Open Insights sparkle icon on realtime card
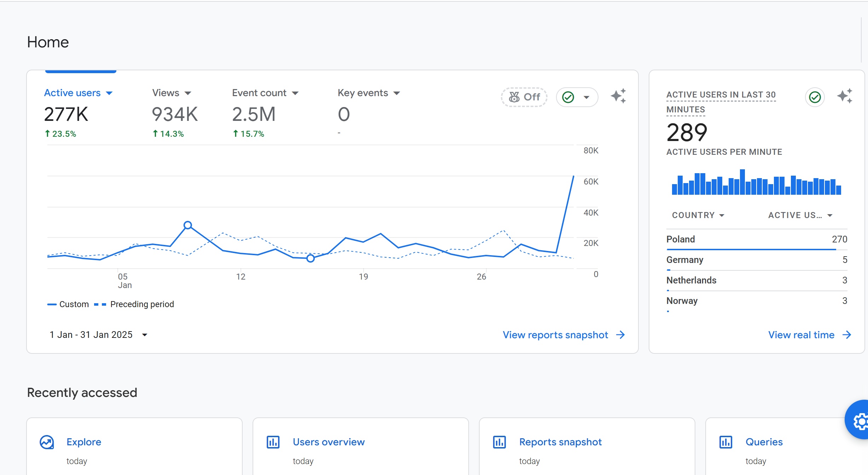The width and height of the screenshot is (868, 475). (x=845, y=96)
